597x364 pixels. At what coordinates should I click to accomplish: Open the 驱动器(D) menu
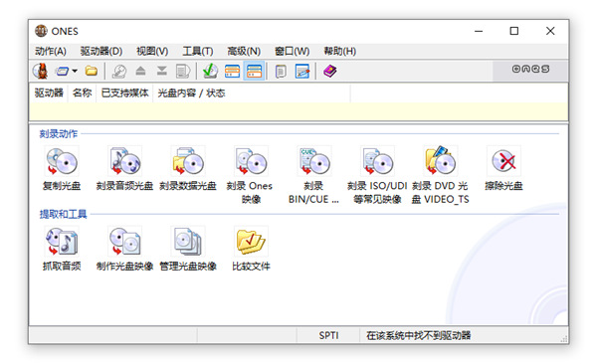click(x=101, y=51)
